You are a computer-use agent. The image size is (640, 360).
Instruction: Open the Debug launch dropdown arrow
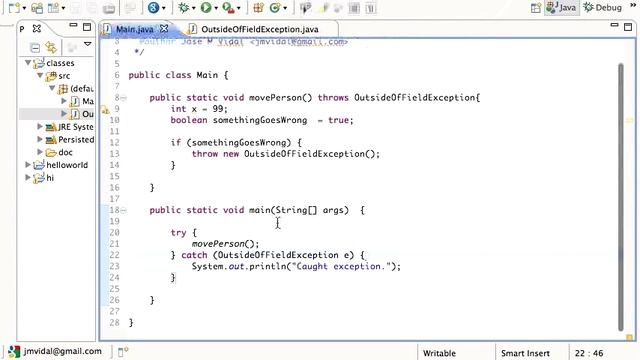coord(193,8)
